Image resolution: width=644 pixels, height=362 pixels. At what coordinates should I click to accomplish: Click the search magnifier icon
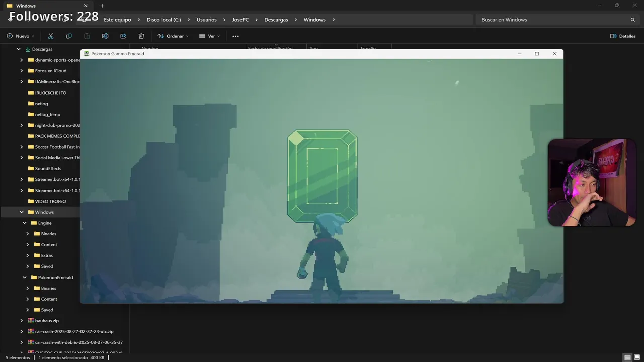[x=633, y=20]
